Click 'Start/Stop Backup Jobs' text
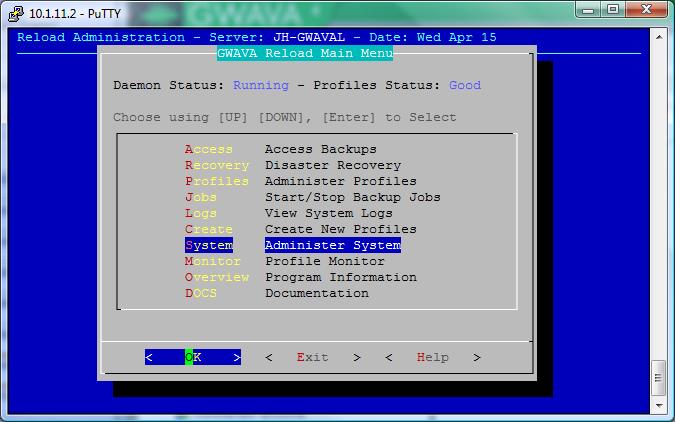 (x=353, y=197)
